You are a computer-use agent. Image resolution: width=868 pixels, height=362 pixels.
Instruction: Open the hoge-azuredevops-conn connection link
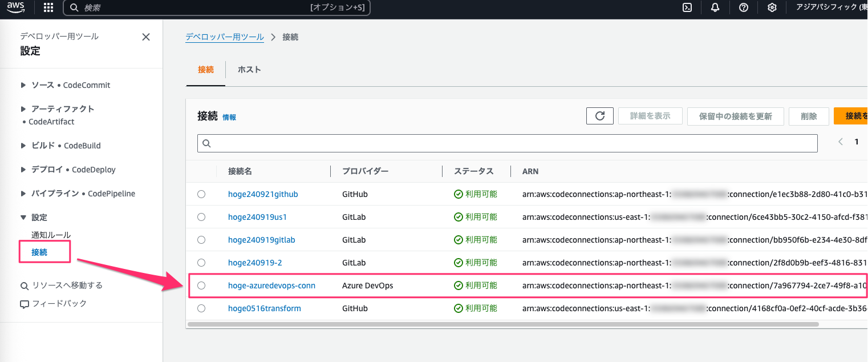point(271,285)
